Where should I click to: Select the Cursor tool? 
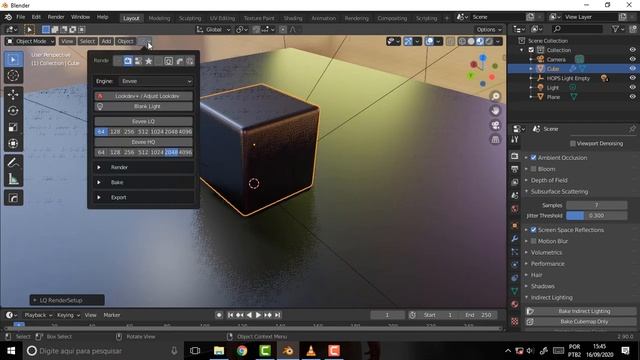point(13,76)
